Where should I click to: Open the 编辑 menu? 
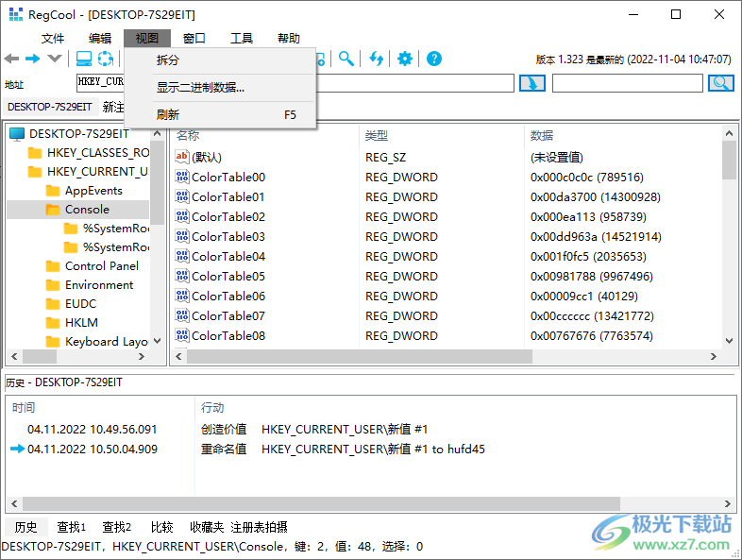[x=100, y=39]
